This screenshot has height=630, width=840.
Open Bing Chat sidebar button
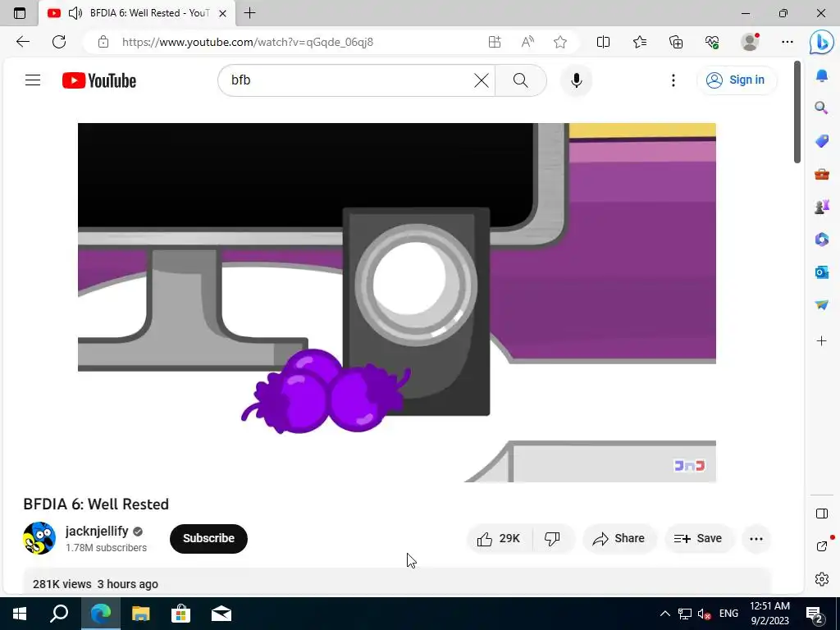pyautogui.click(x=821, y=43)
